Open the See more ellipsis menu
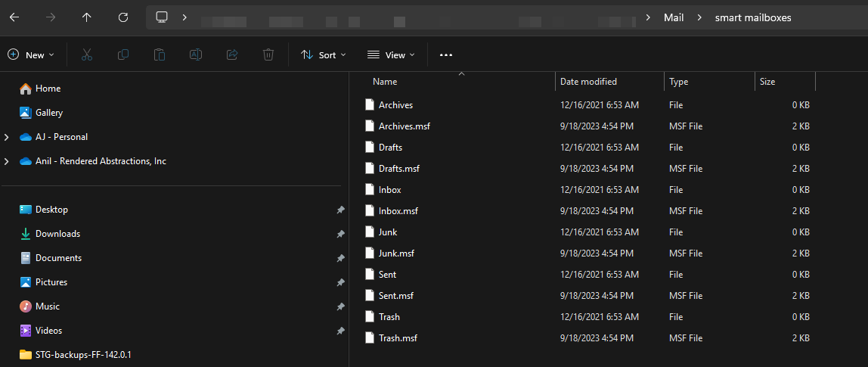 click(x=446, y=54)
